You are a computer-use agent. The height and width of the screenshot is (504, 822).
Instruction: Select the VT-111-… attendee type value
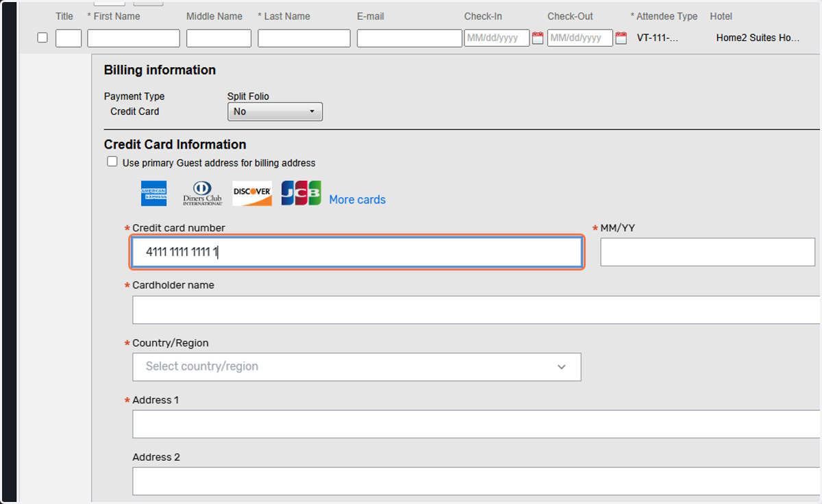[658, 38]
